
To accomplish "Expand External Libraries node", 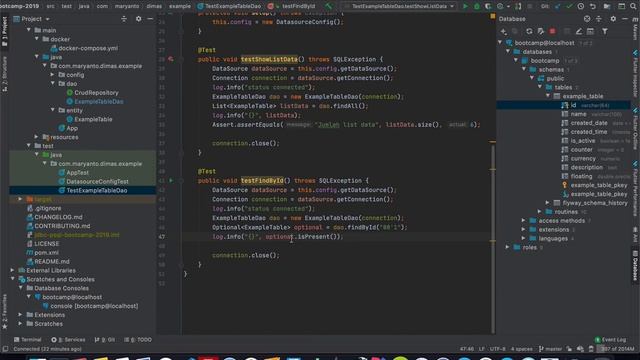I will [x=13, y=270].
